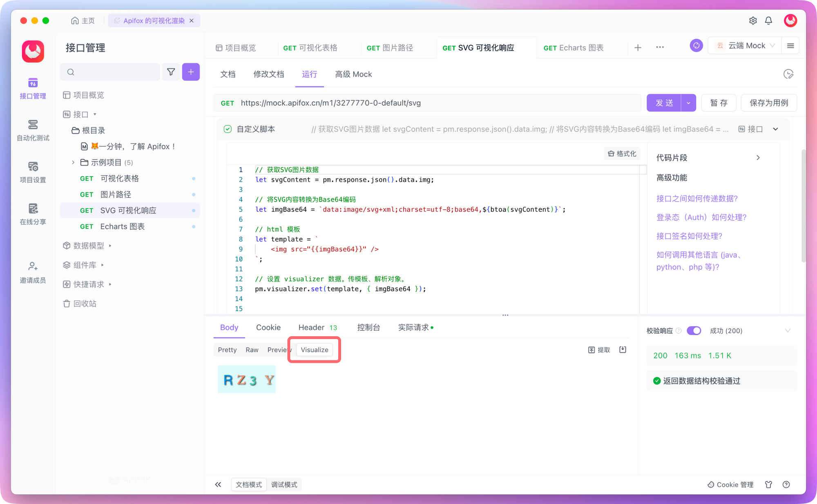This screenshot has height=504, width=817.
Task: Open Cookie 管理
Action: pyautogui.click(x=730, y=484)
